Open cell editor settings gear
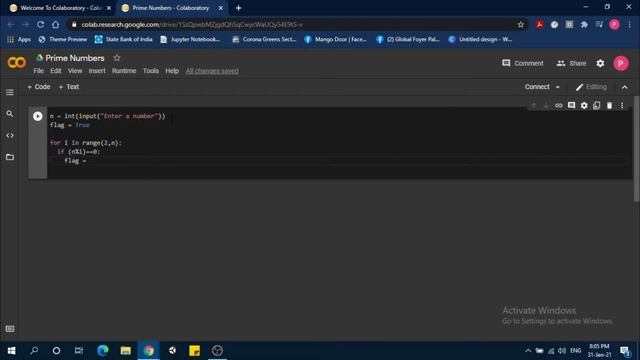 (x=584, y=106)
